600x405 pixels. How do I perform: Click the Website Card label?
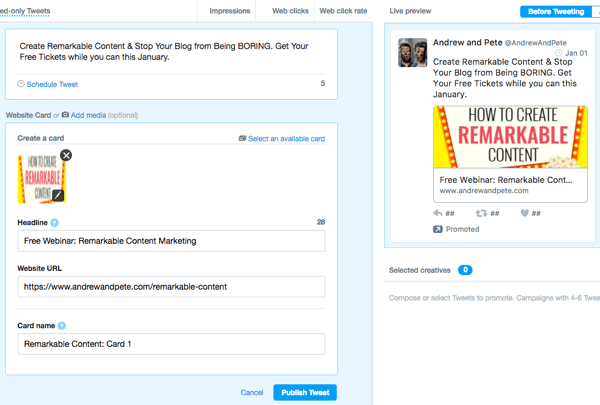tap(28, 115)
